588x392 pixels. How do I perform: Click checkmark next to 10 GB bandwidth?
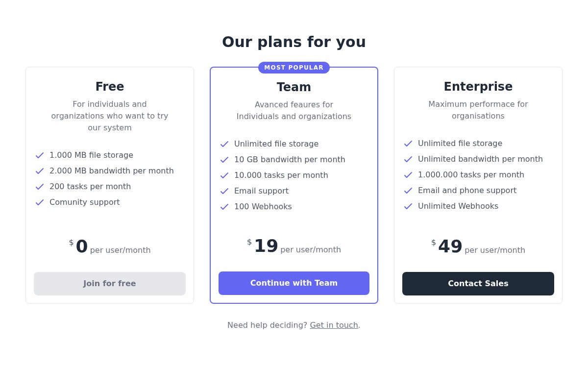(x=224, y=160)
